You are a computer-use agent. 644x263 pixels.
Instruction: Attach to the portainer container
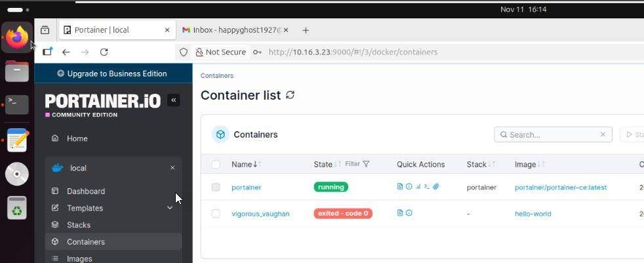(436, 187)
